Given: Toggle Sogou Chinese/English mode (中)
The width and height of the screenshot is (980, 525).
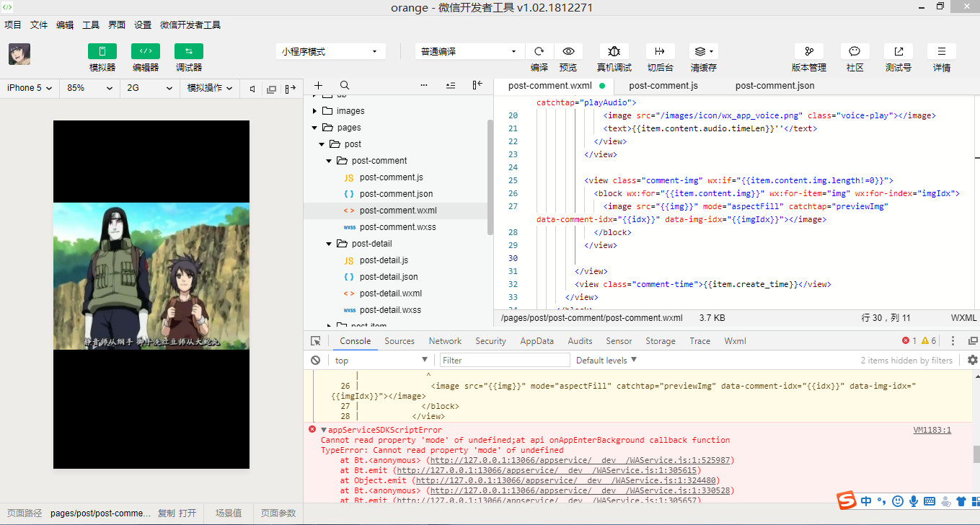Looking at the screenshot, I should coord(866,501).
